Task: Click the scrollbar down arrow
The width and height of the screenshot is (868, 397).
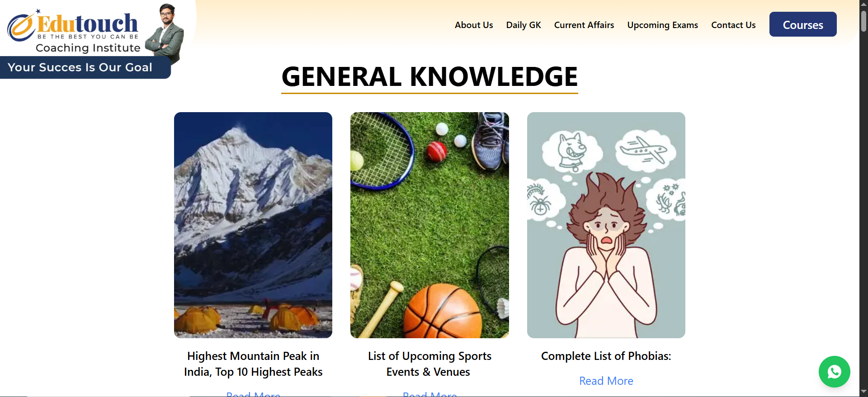Action: click(863, 392)
